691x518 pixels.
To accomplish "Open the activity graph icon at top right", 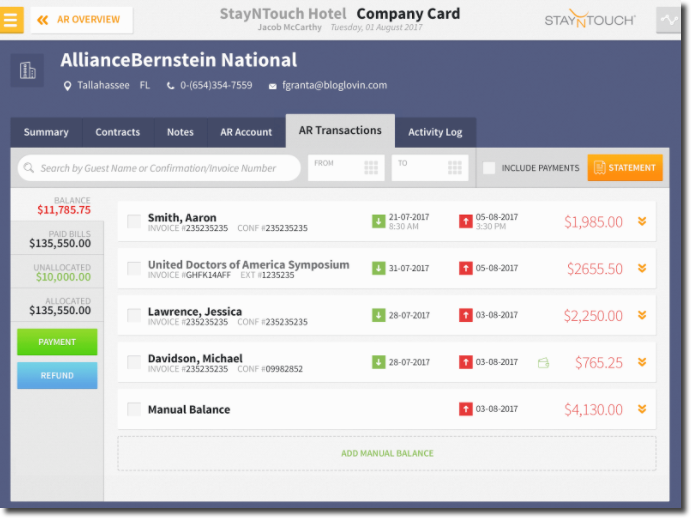I will tap(669, 20).
